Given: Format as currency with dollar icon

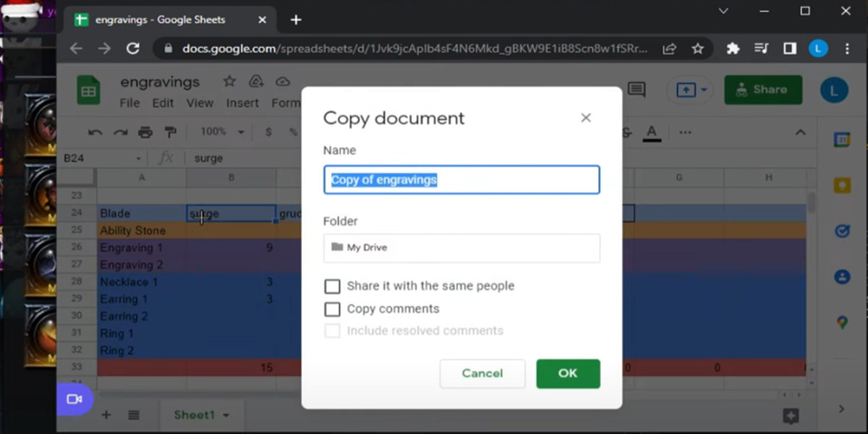Looking at the screenshot, I should point(269,132).
